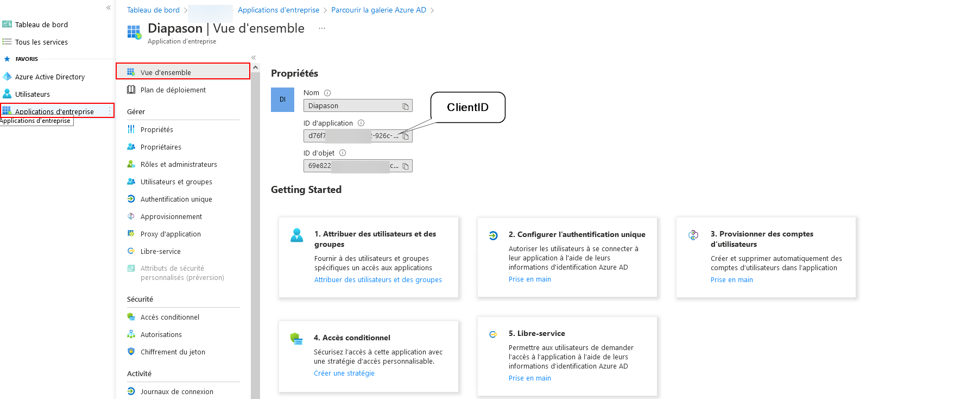
Task: Copy the ID d'application value
Action: tap(406, 136)
